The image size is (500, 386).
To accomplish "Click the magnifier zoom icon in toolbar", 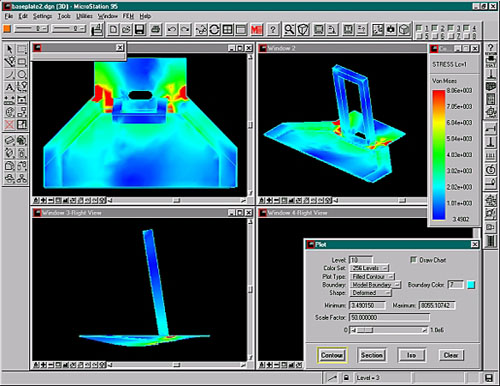I will [289, 30].
